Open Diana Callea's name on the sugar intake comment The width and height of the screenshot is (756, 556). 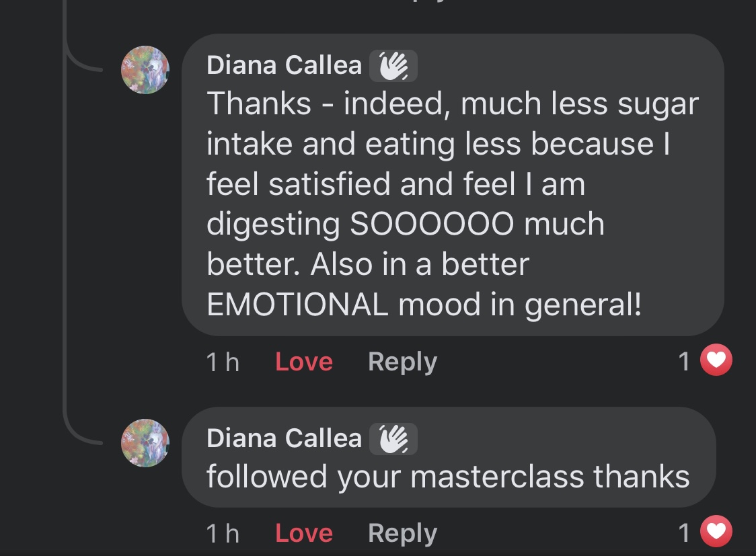point(284,65)
